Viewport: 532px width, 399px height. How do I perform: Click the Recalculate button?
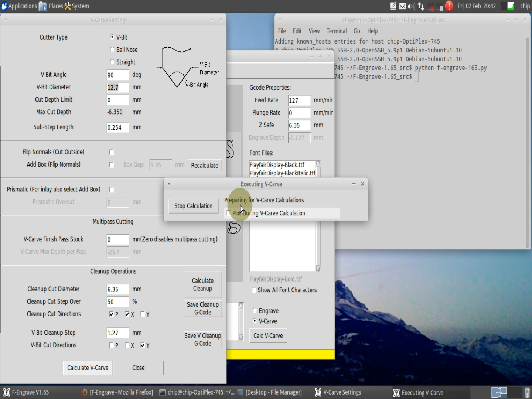pos(205,165)
